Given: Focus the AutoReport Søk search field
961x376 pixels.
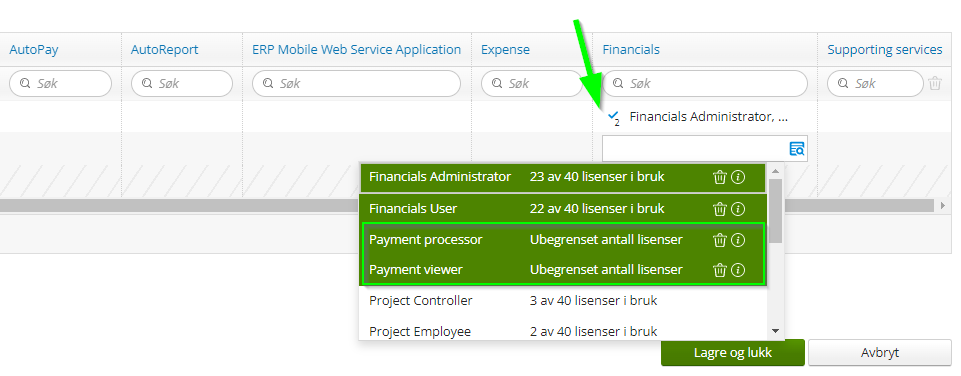Looking at the screenshot, I should click(x=182, y=83).
